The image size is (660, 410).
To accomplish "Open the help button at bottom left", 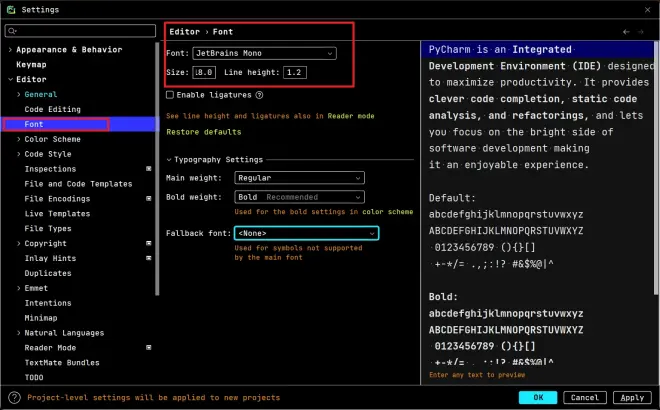I will point(14,397).
